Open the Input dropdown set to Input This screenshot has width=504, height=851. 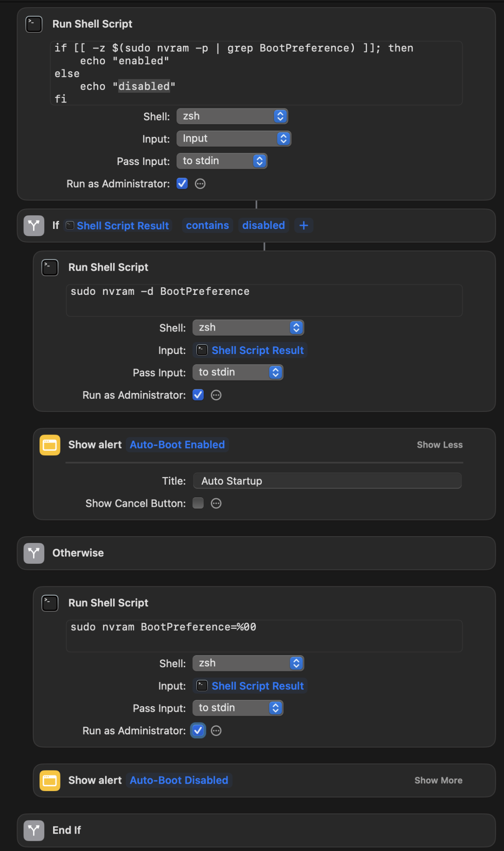tap(234, 139)
